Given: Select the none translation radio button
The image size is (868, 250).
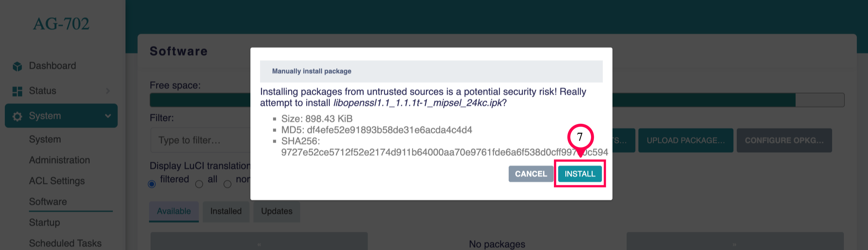Looking at the screenshot, I should (228, 184).
